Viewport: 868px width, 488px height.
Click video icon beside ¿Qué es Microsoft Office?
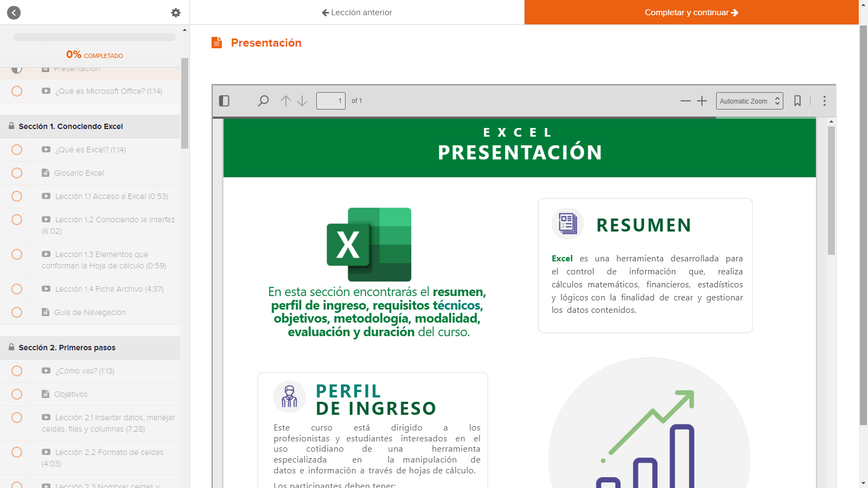[46, 91]
